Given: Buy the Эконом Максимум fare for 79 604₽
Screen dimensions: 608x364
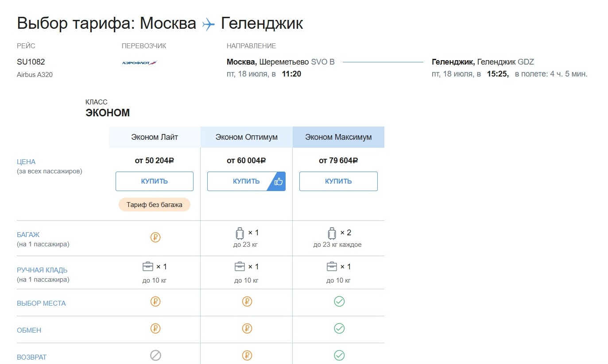Looking at the screenshot, I should pyautogui.click(x=338, y=181).
